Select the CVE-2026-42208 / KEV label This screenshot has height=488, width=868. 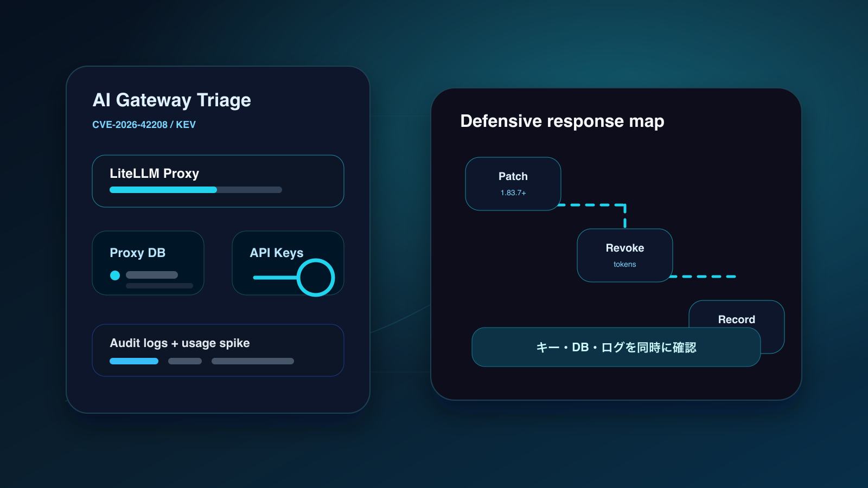(144, 125)
